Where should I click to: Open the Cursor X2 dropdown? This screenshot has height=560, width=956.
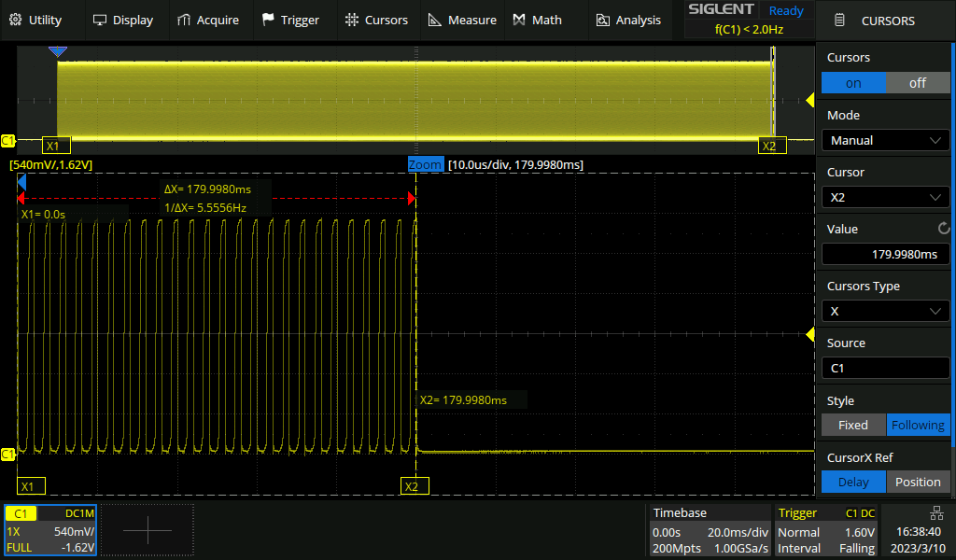pos(886,198)
